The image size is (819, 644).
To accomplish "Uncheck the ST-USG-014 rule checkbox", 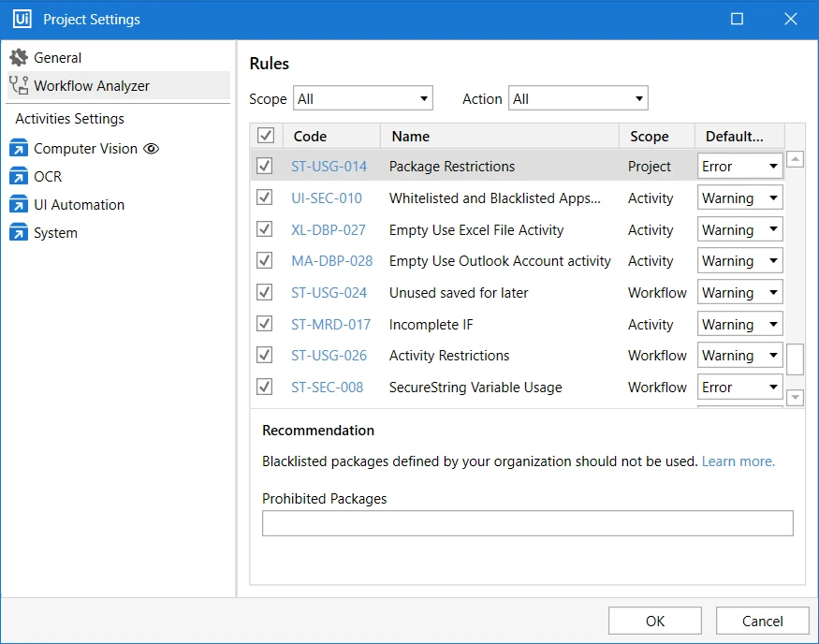I will tap(264, 166).
